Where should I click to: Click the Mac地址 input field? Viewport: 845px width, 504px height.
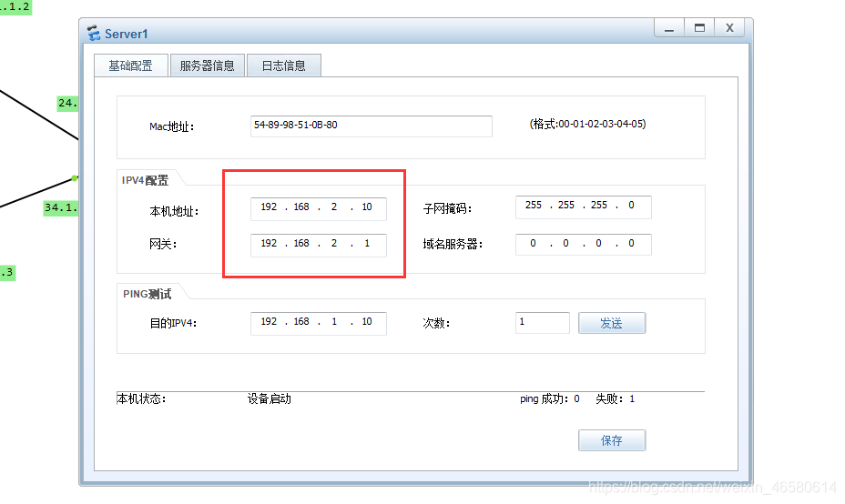tap(372, 126)
